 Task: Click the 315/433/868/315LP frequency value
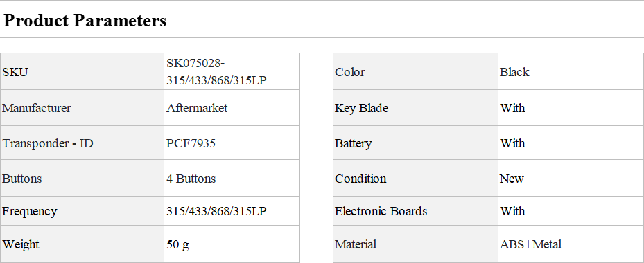coord(216,211)
